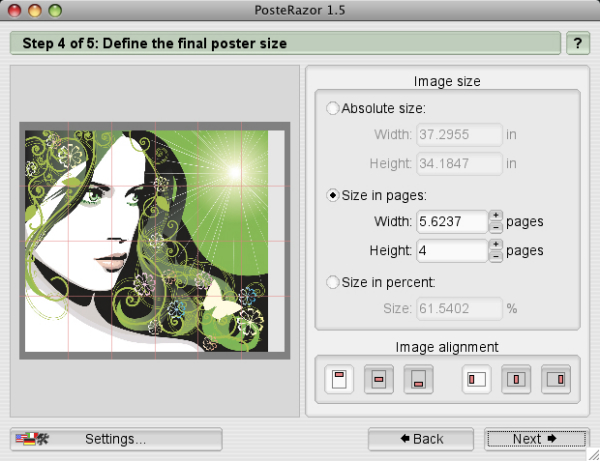The image size is (600, 461).
Task: Align image to right of poster
Action: 556,379
